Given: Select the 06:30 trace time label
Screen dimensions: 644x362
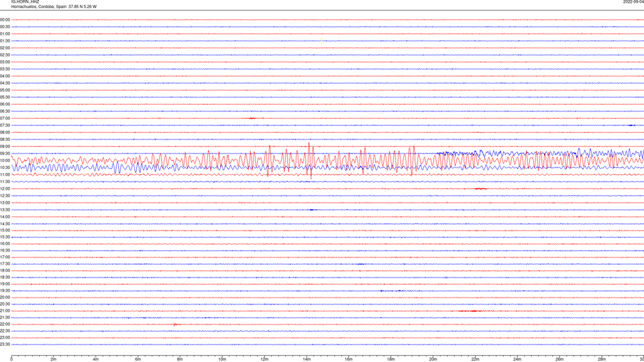Looking at the screenshot, I should (x=5, y=111).
